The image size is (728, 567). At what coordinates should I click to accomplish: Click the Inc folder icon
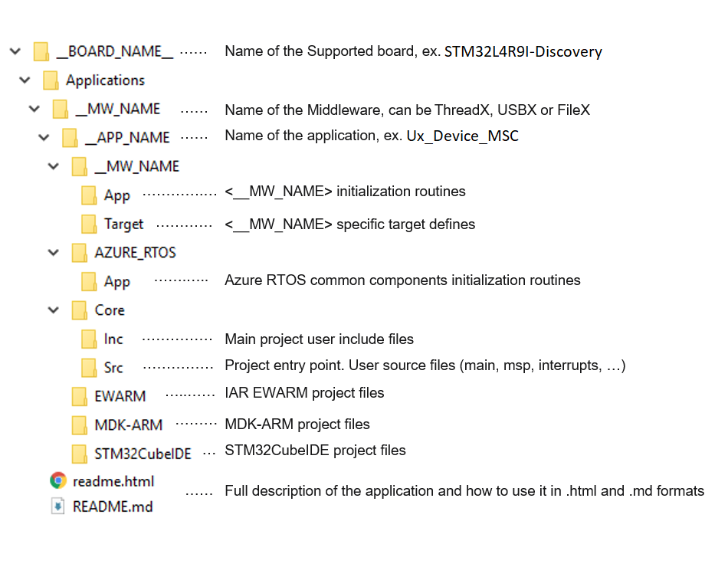pyautogui.click(x=89, y=339)
